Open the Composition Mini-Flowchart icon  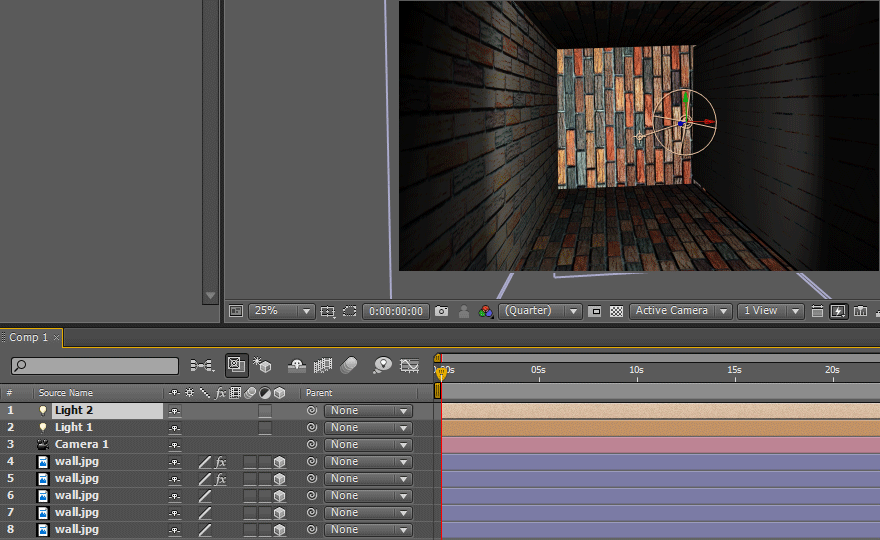[x=201, y=365]
